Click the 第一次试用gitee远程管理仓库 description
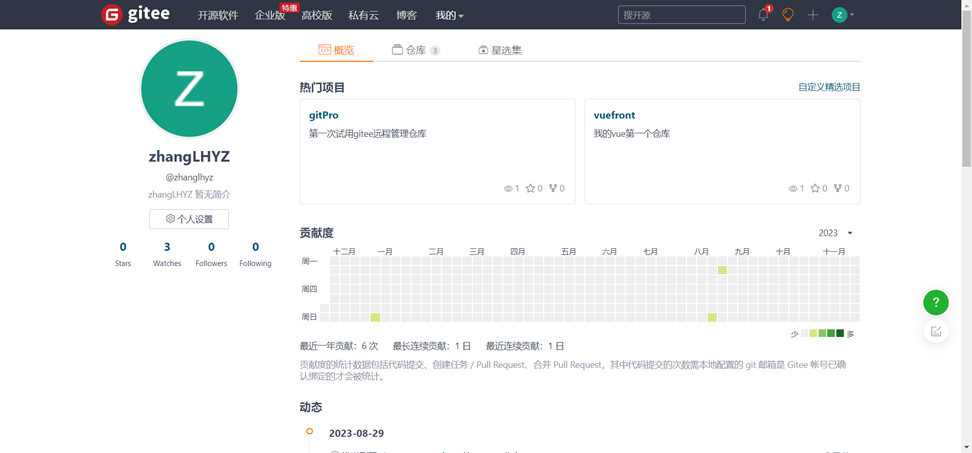972x453 pixels. coord(368,133)
